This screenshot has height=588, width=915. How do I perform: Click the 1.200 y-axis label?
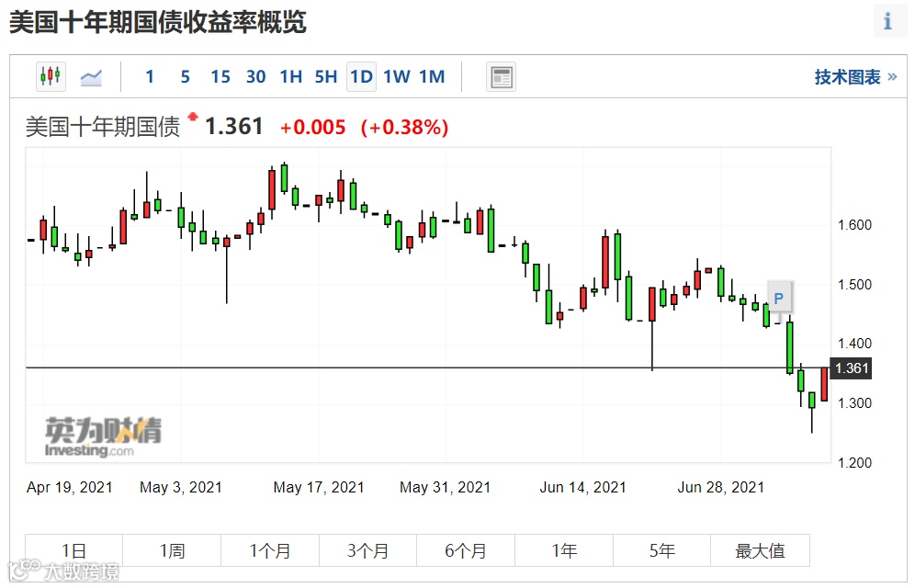(854, 462)
